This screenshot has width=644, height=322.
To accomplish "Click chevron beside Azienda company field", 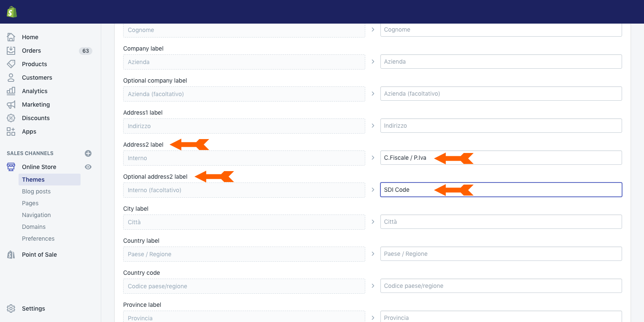I will (373, 62).
